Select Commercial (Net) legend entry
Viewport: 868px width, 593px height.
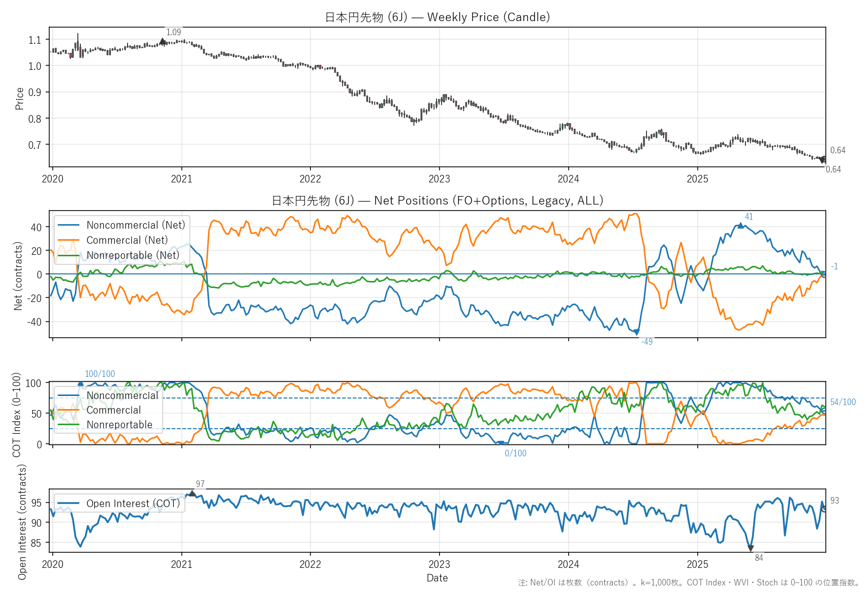pos(127,240)
